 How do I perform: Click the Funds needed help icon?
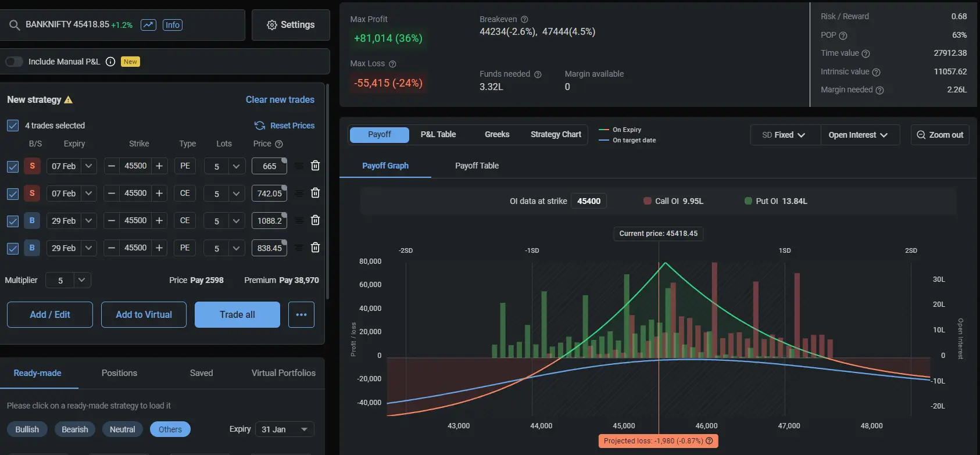point(538,74)
